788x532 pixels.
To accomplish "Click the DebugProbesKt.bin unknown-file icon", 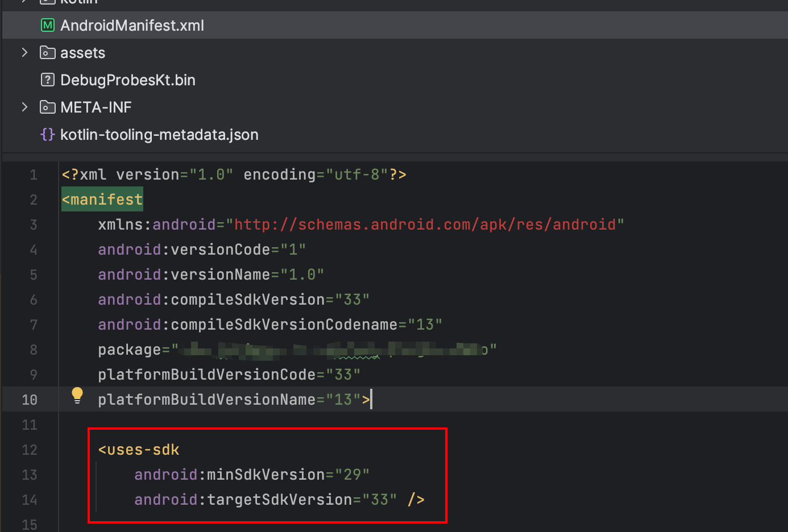I will pos(48,80).
